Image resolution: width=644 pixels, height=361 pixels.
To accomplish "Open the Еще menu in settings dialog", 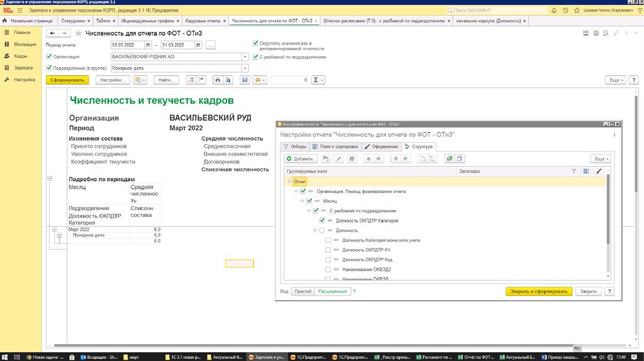I will [x=600, y=158].
